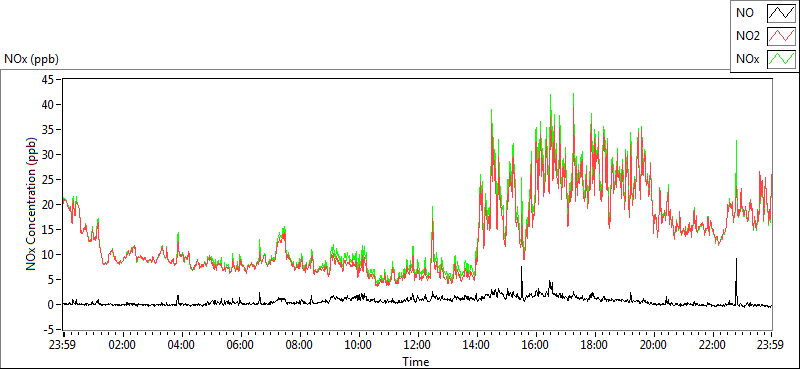Click the NOx Concentration (ppb) axis label
The image size is (800, 369).
pos(32,204)
